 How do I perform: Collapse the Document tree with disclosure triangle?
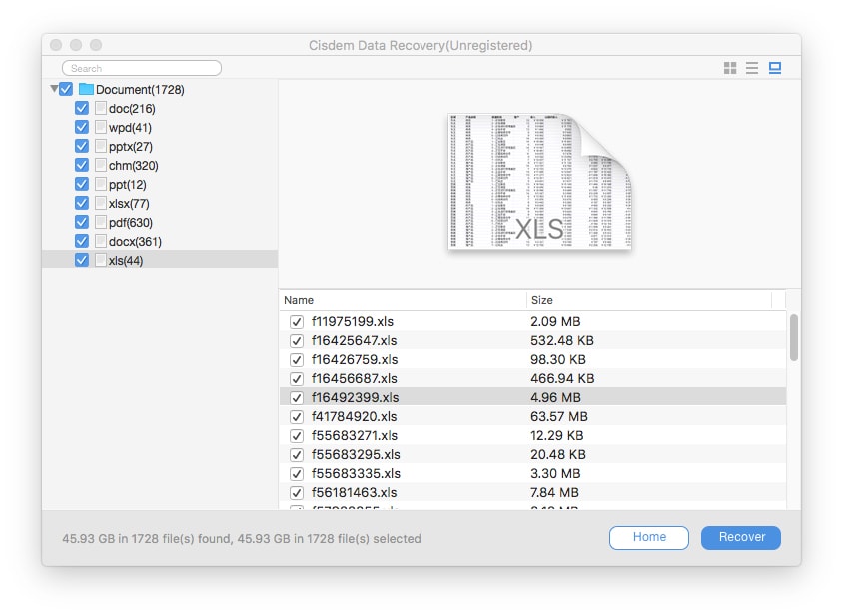coord(54,89)
